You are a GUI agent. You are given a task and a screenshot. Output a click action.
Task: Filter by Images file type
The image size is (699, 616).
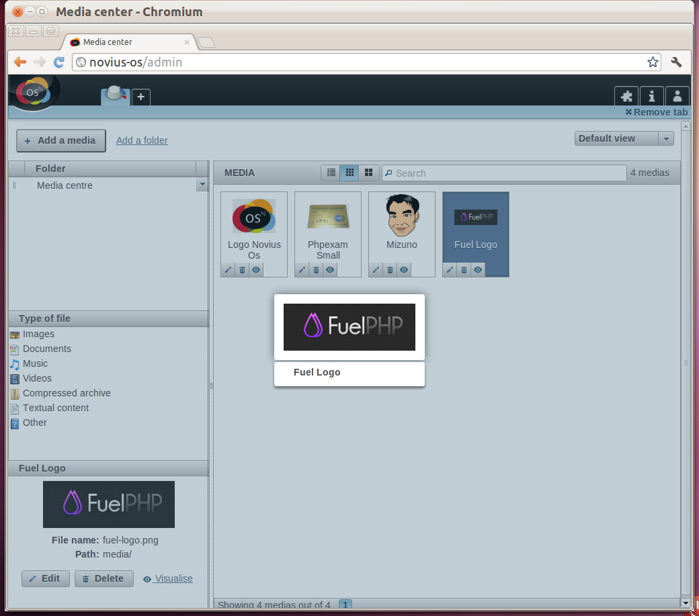point(38,334)
